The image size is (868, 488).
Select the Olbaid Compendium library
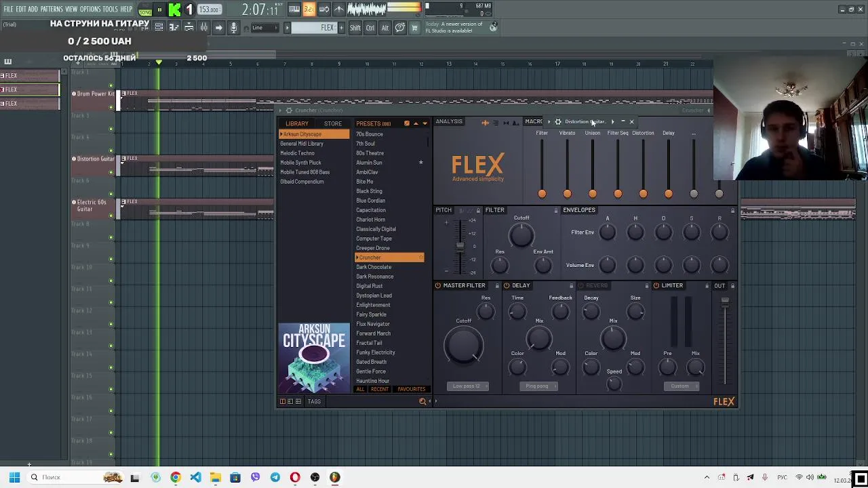pos(302,182)
